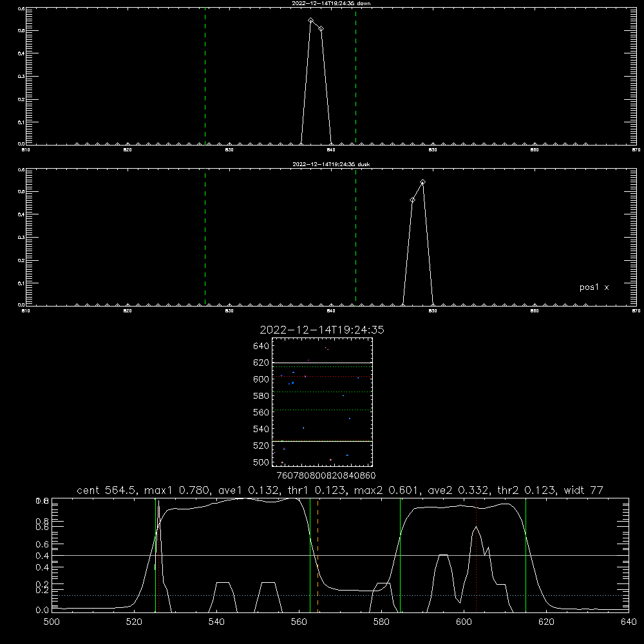Click the 'pos1 x' annotation
Image resolution: width=644 pixels, height=644 pixels.
coord(594,287)
